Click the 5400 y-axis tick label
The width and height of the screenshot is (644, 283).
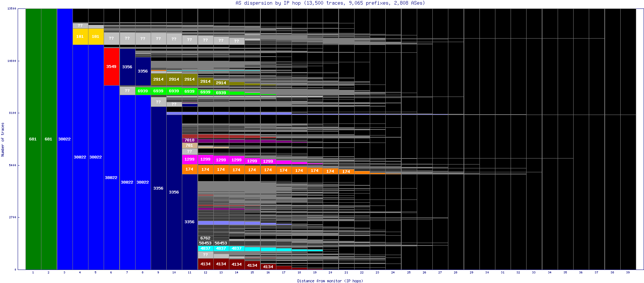[x=12, y=165]
